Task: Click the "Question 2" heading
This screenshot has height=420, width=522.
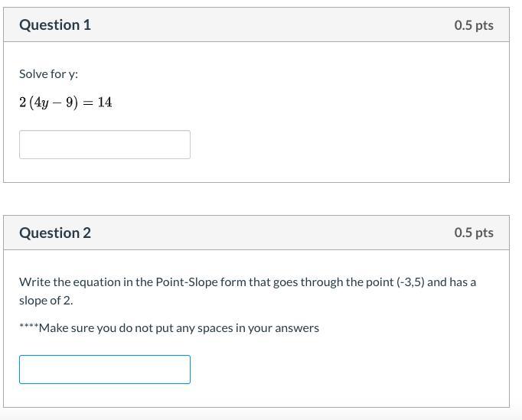Action: (55, 233)
